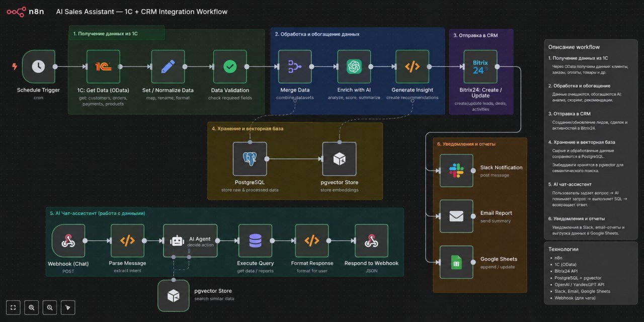644x322 pixels.
Task: Select the AI Agent robot node
Action: point(191,240)
